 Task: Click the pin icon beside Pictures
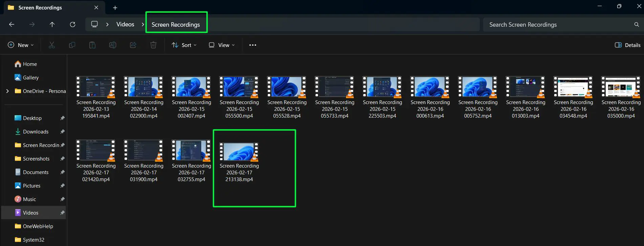point(62,186)
